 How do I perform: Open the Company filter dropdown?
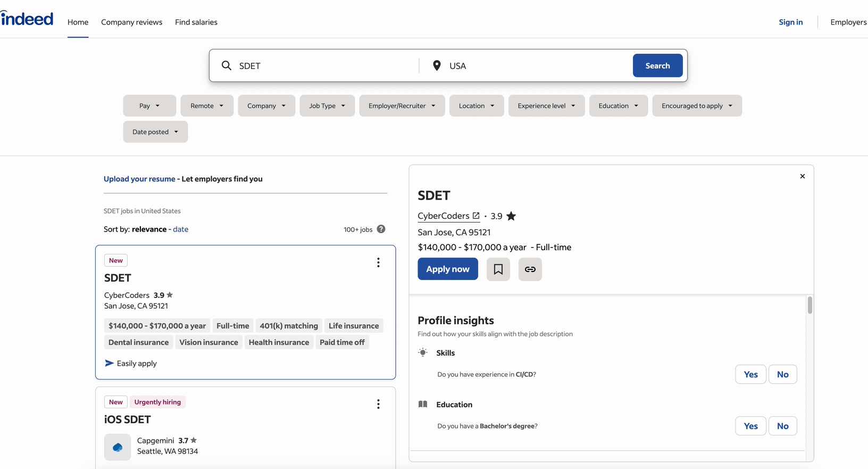(x=266, y=105)
